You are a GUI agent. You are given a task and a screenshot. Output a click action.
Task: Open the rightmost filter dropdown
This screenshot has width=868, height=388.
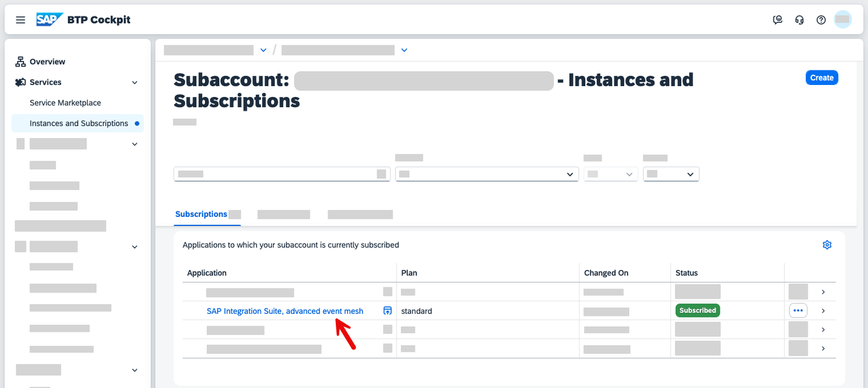[x=671, y=174]
